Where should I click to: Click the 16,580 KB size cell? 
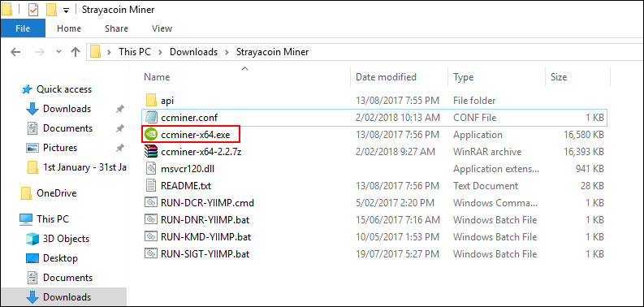tap(583, 134)
